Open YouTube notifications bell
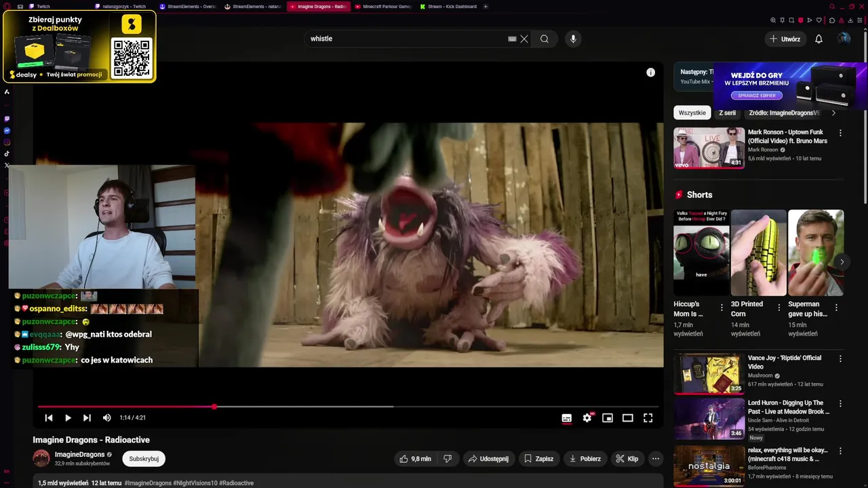 (x=818, y=39)
